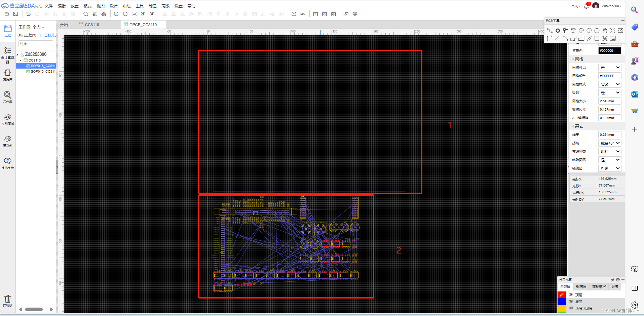This screenshot has width=644, height=316.
Task: Open the Zd5255306 account menu
Action: tap(612, 6)
